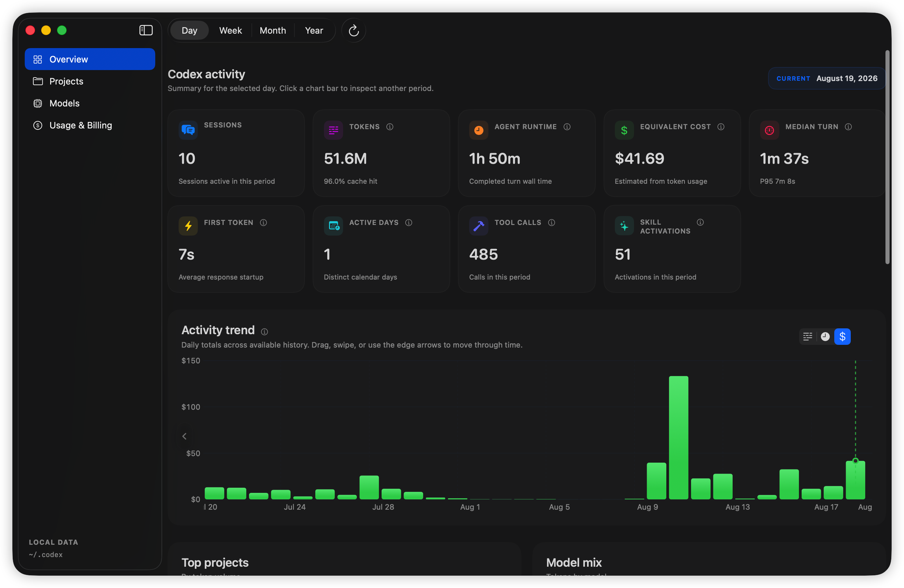Switch trend chart to runtime clock view
The image size is (904, 588).
825,337
